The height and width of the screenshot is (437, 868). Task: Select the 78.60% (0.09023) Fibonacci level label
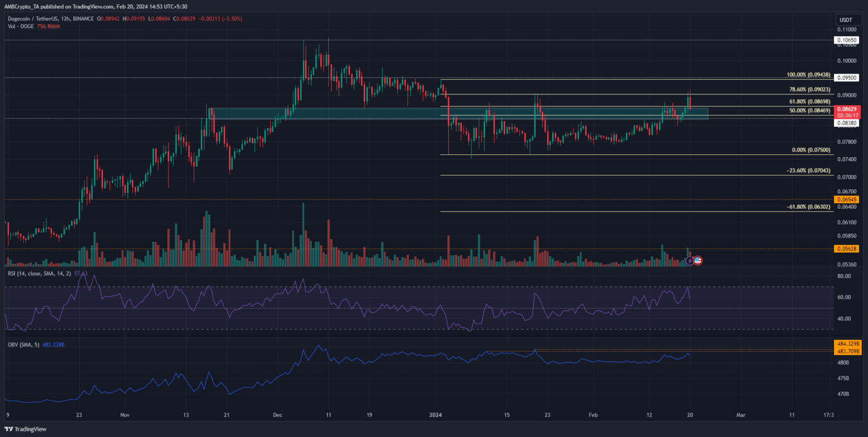click(809, 89)
